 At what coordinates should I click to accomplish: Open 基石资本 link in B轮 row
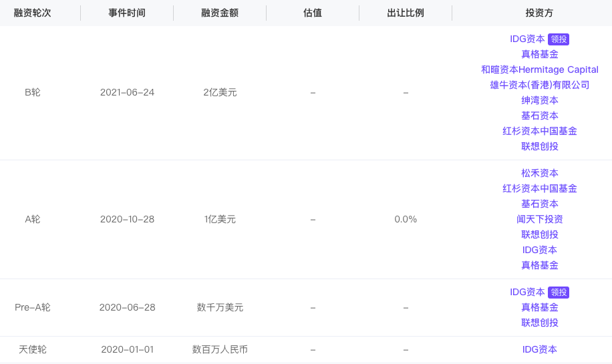click(x=540, y=116)
